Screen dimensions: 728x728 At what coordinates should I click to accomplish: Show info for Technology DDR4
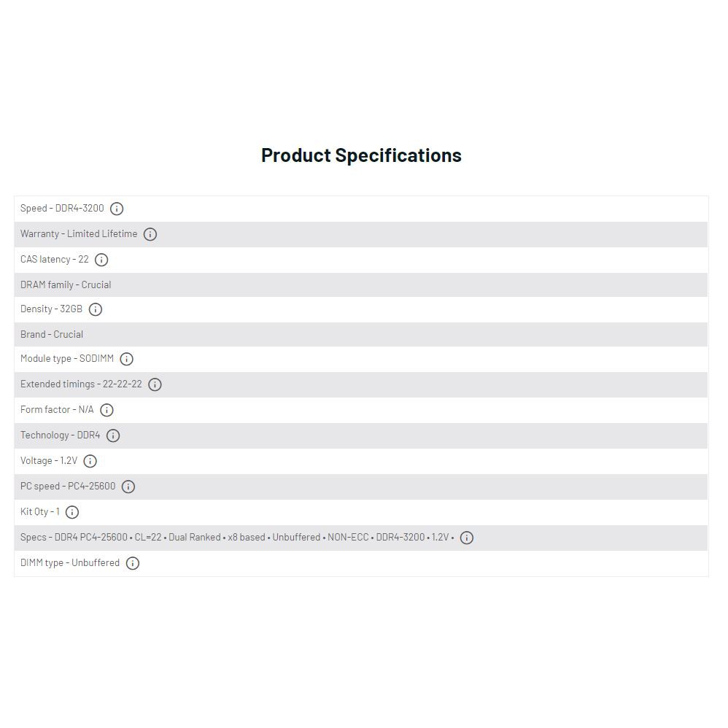pos(113,435)
